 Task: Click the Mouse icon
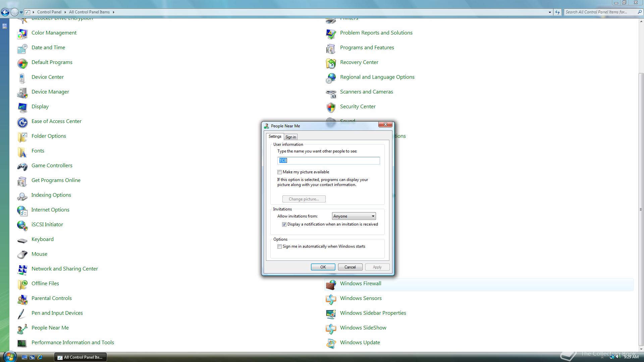coord(22,254)
